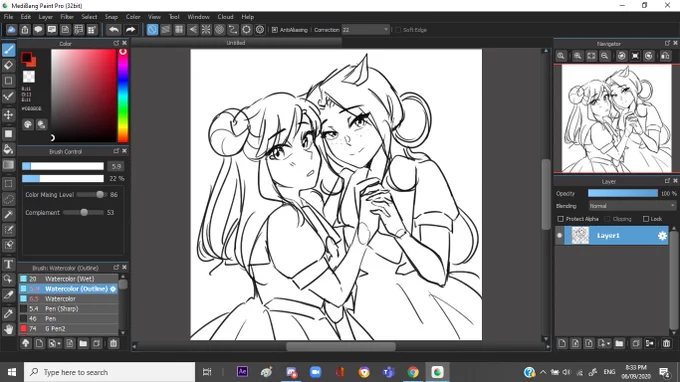Open Watercolor (Outline) brush settings gear
The width and height of the screenshot is (680, 382).
113,289
